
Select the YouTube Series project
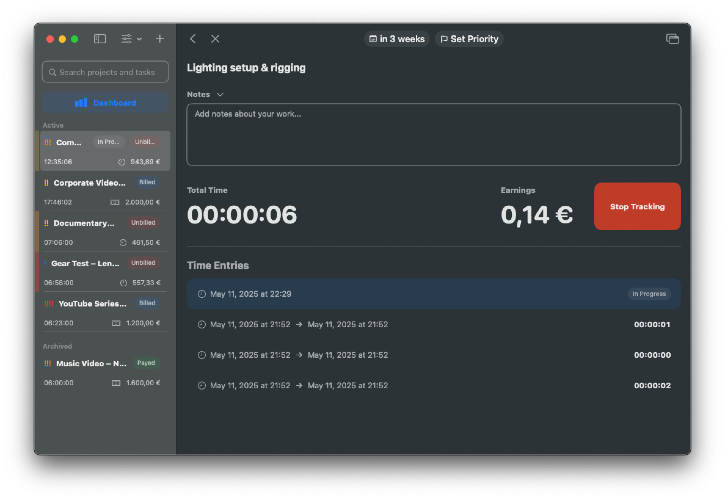(x=105, y=312)
